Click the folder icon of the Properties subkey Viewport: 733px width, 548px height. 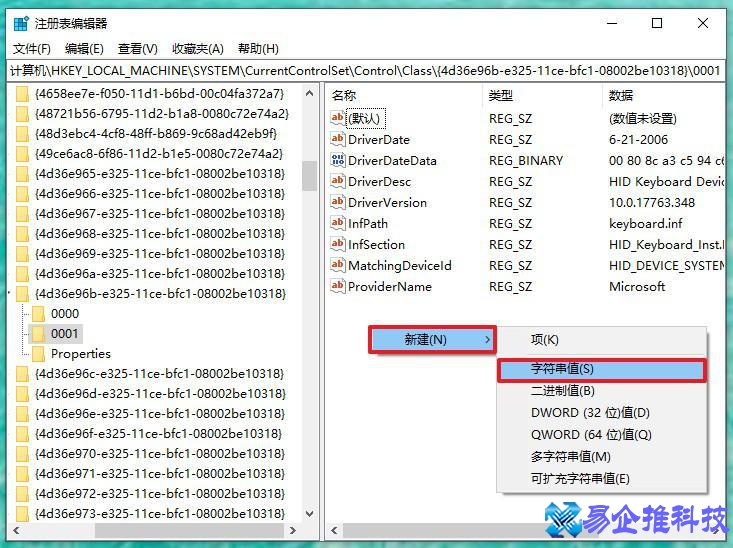(39, 354)
